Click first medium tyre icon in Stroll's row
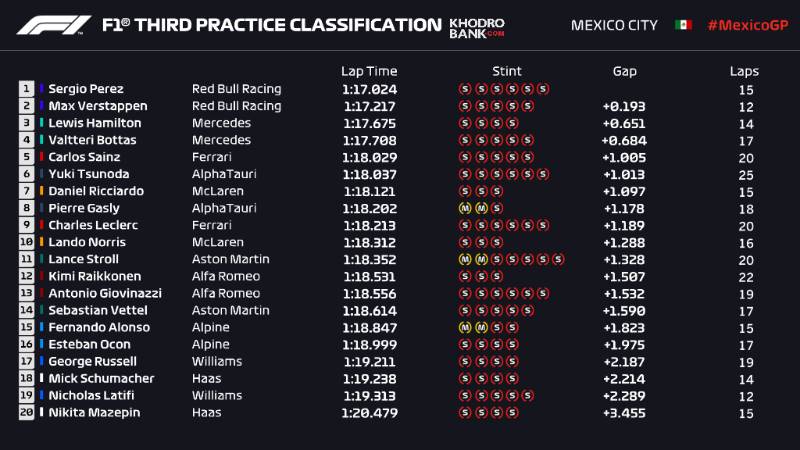The image size is (800, 450). [464, 259]
